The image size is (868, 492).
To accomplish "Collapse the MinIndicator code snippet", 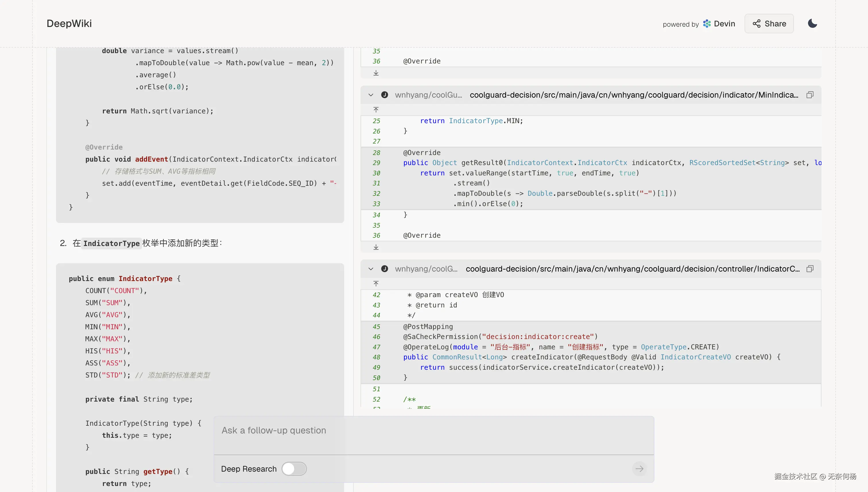I will coord(371,95).
